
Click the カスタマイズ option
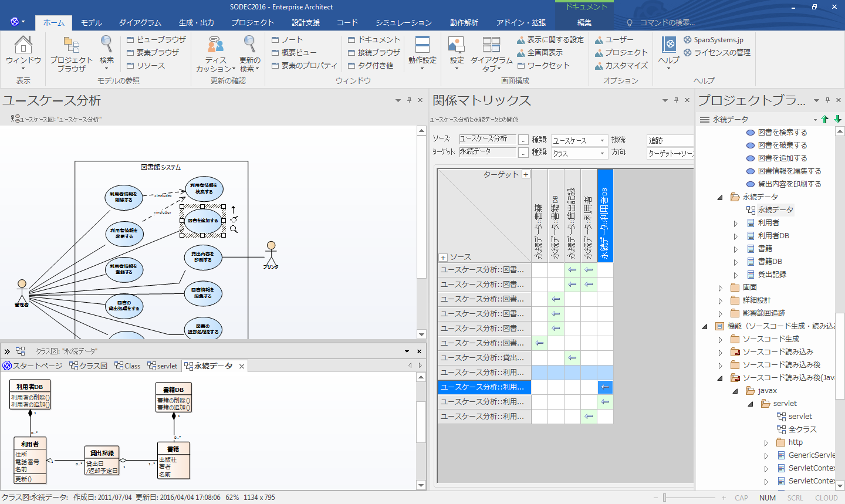pos(621,65)
